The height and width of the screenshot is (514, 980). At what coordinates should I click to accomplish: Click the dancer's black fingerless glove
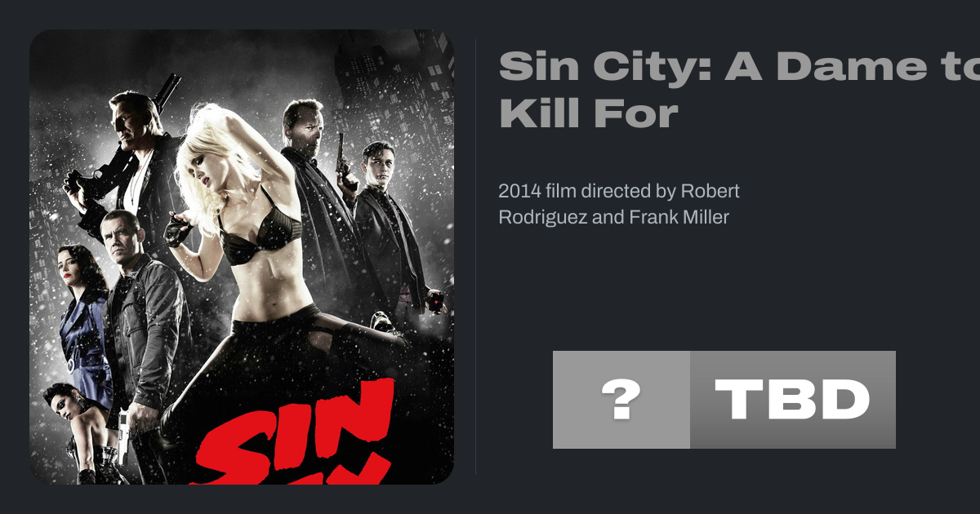pyautogui.click(x=178, y=228)
